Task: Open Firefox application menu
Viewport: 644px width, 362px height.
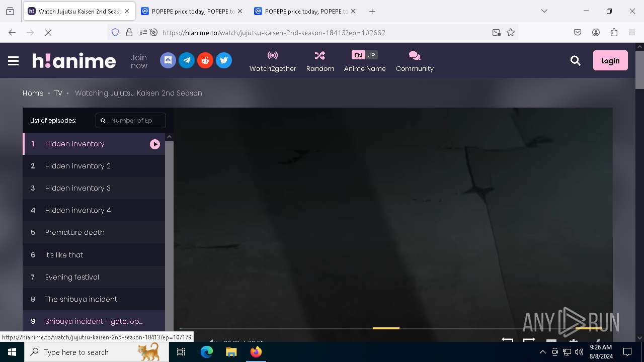Action: pos(632,32)
